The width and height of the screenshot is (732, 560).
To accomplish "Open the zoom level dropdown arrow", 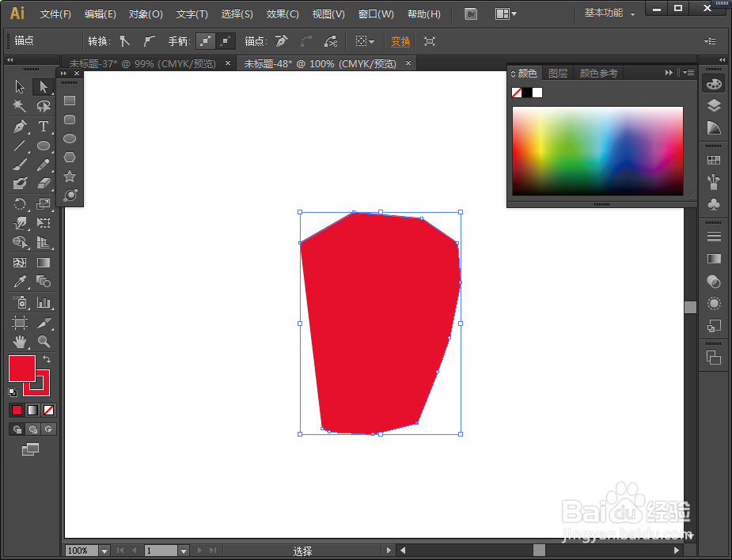I will pos(104,551).
